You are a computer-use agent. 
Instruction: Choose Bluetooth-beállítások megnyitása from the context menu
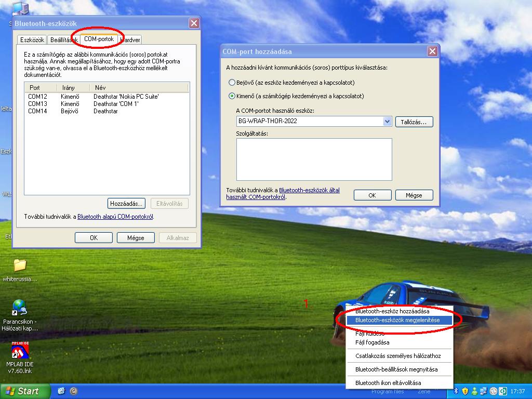pos(399,369)
